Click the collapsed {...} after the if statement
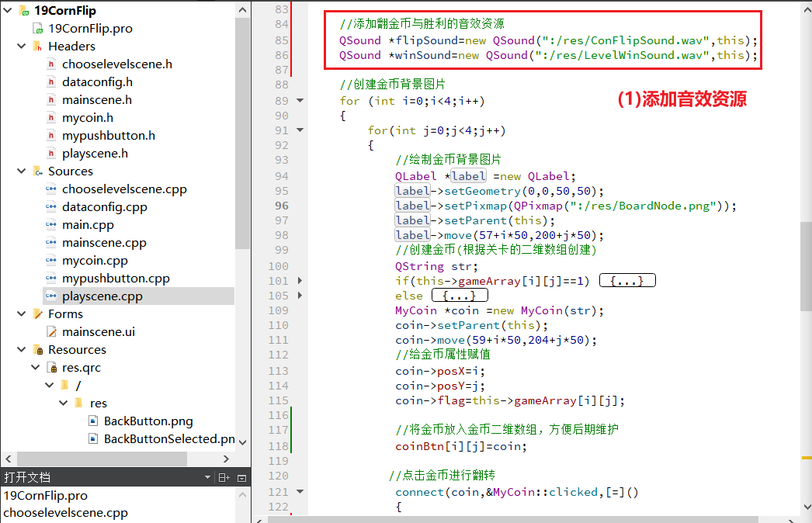 [x=627, y=281]
